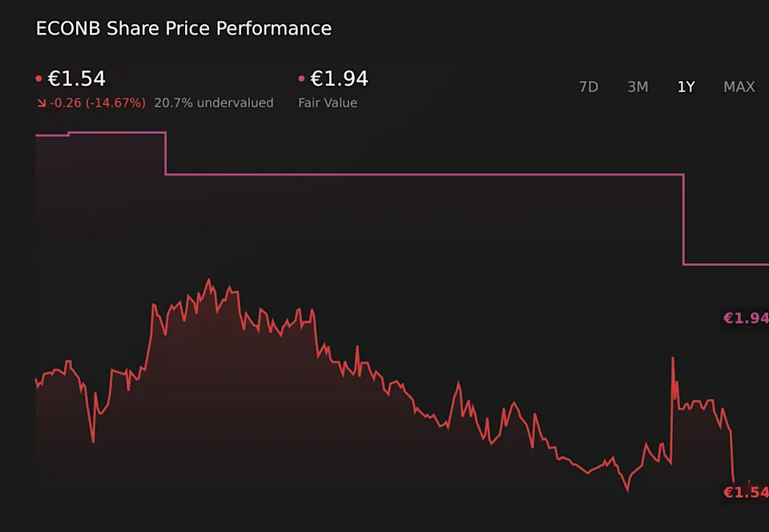Click the highest peak of the red price line

pyautogui.click(x=209, y=280)
